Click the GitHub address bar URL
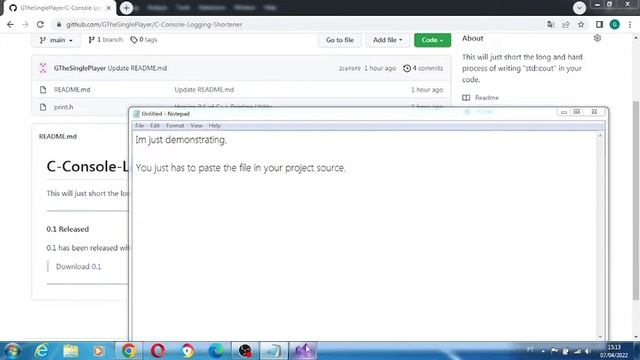 (x=154, y=24)
